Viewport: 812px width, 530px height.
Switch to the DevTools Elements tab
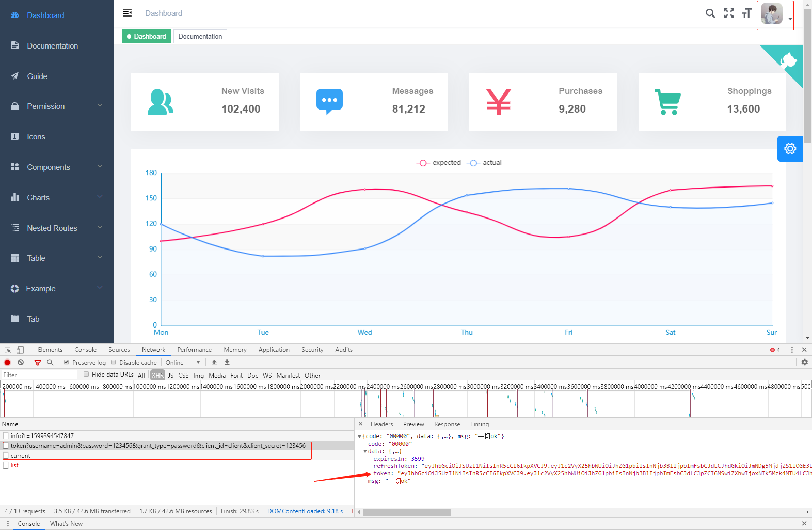[x=50, y=350]
